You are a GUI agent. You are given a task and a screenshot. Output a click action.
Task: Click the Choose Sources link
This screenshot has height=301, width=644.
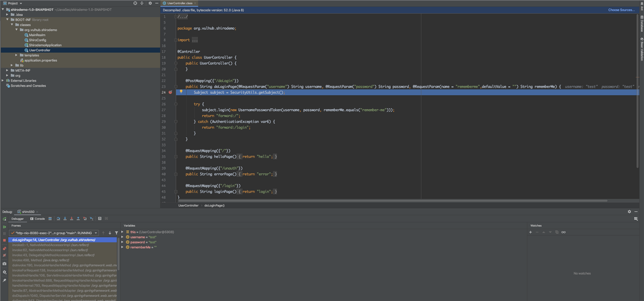coord(621,10)
